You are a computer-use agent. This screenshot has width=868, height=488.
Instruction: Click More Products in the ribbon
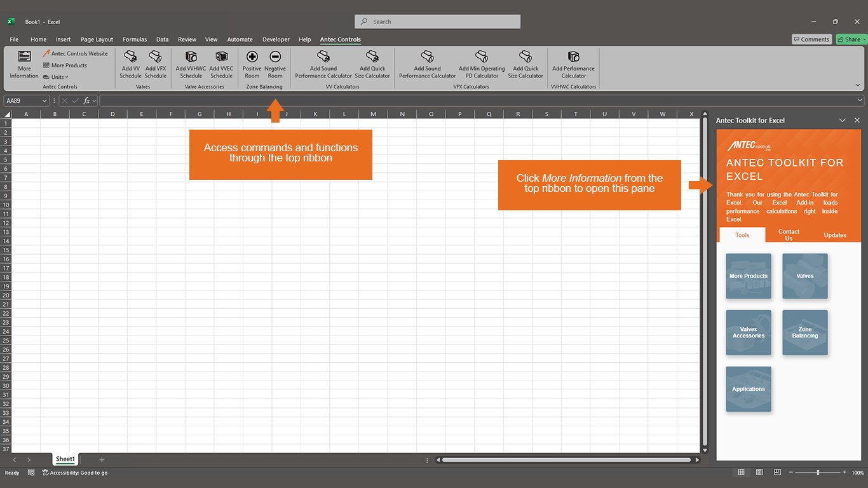click(x=65, y=65)
